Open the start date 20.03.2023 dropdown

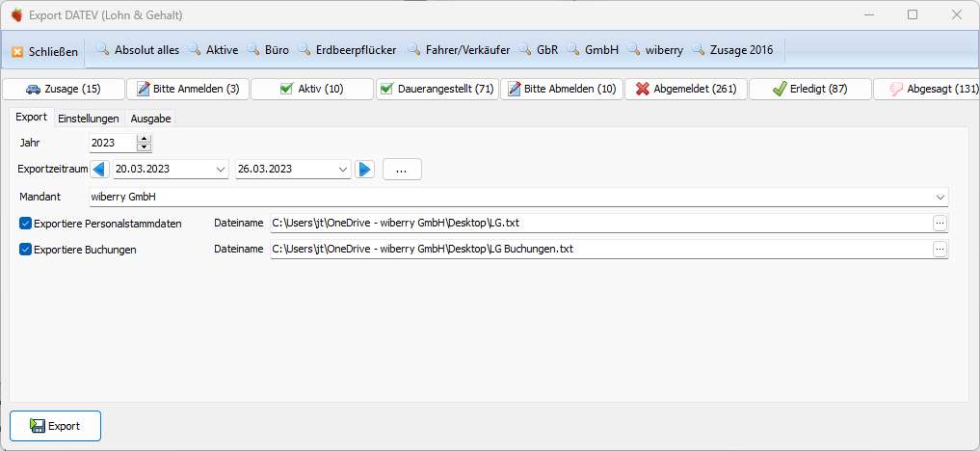coord(220,170)
